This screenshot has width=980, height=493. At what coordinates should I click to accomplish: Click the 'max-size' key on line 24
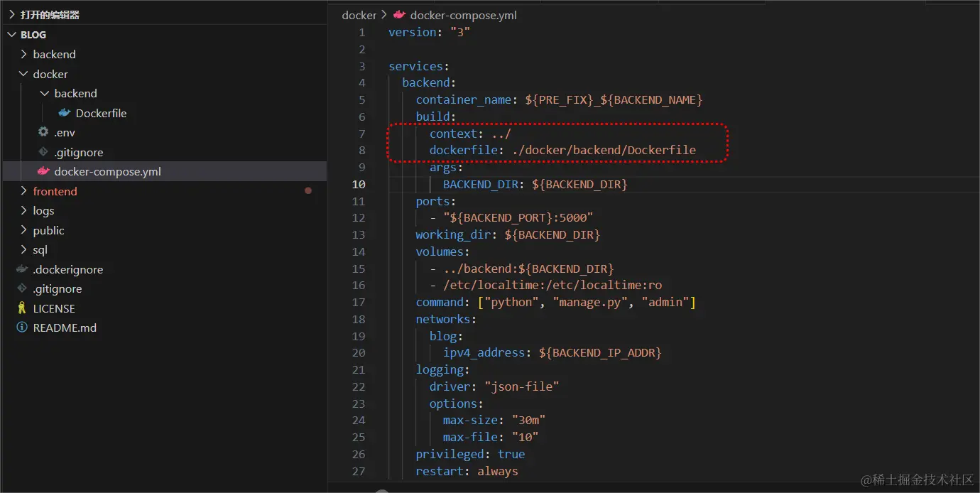471,420
